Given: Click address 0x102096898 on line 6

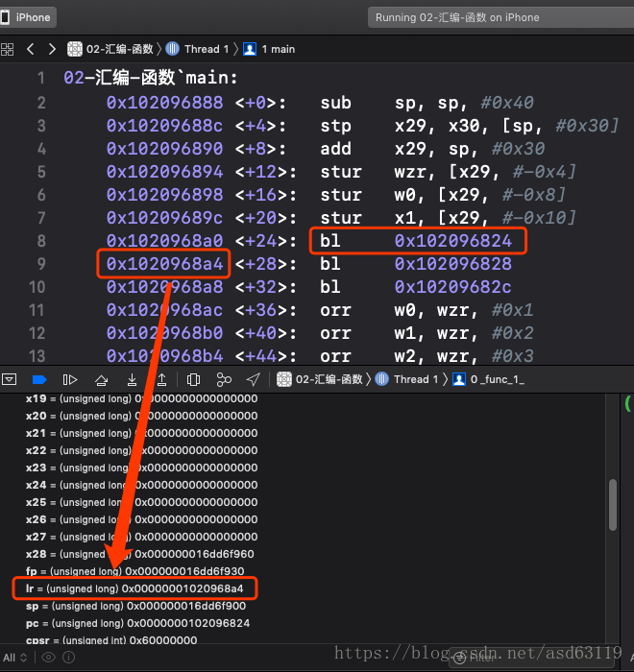Looking at the screenshot, I should coord(164,195).
